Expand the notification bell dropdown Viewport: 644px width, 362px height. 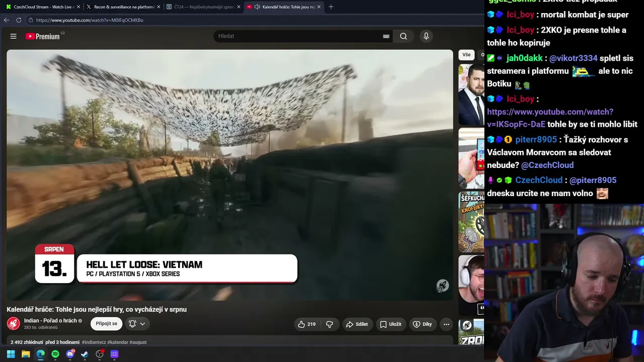point(137,324)
